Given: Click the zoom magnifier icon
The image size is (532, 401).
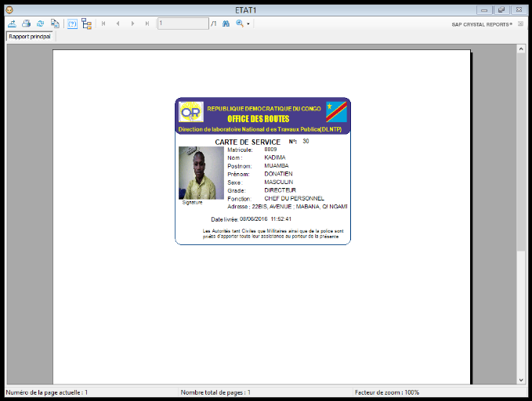Looking at the screenshot, I should [x=240, y=23].
